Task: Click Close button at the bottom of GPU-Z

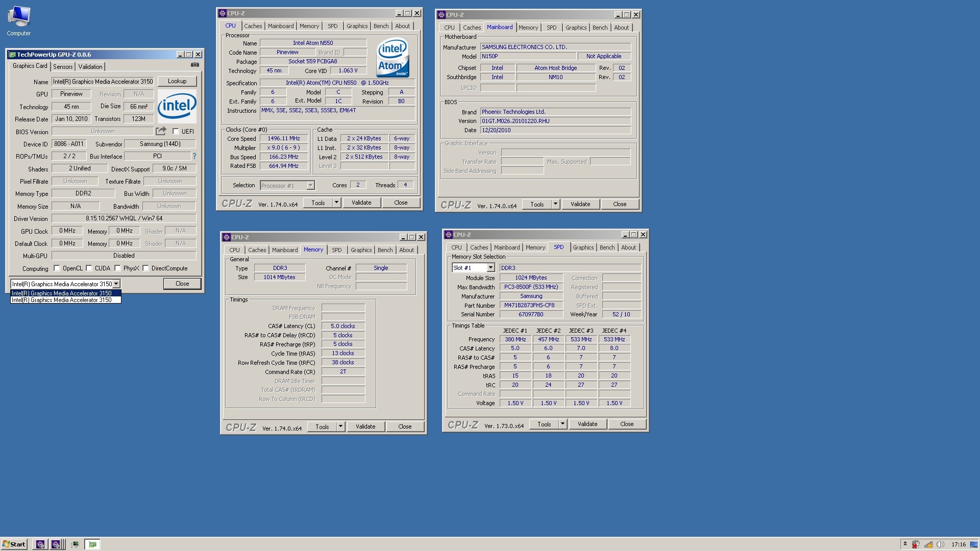Action: (x=182, y=284)
